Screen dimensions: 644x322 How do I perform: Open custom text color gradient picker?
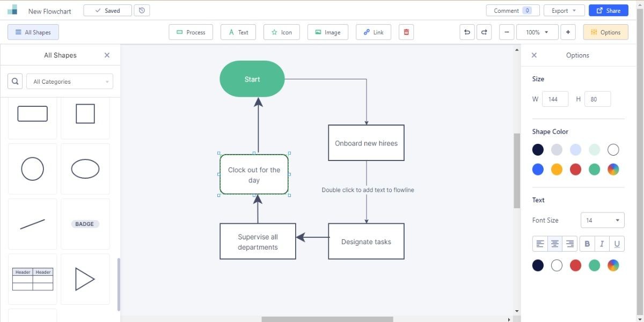click(x=613, y=265)
